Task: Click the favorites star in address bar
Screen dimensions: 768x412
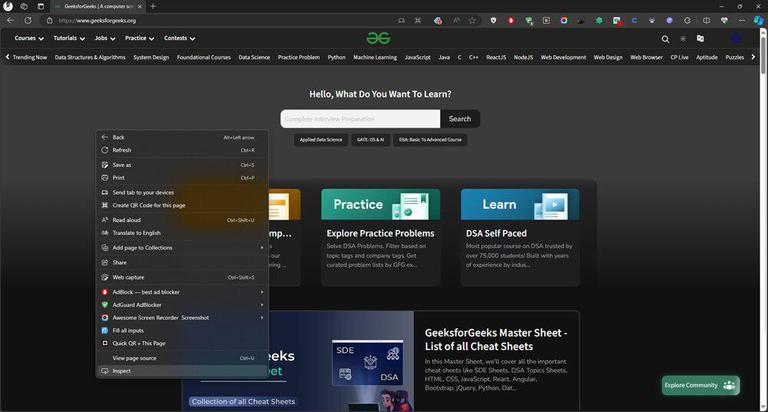Action: tap(472, 20)
